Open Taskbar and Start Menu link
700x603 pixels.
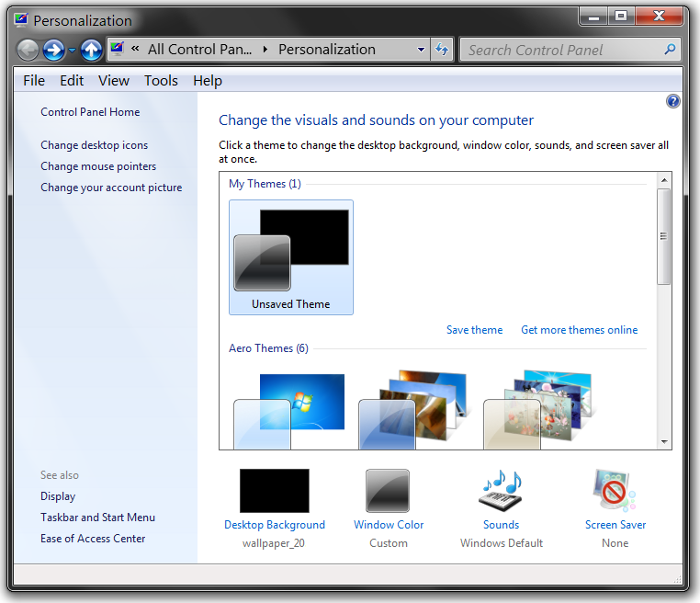pyautogui.click(x=97, y=518)
